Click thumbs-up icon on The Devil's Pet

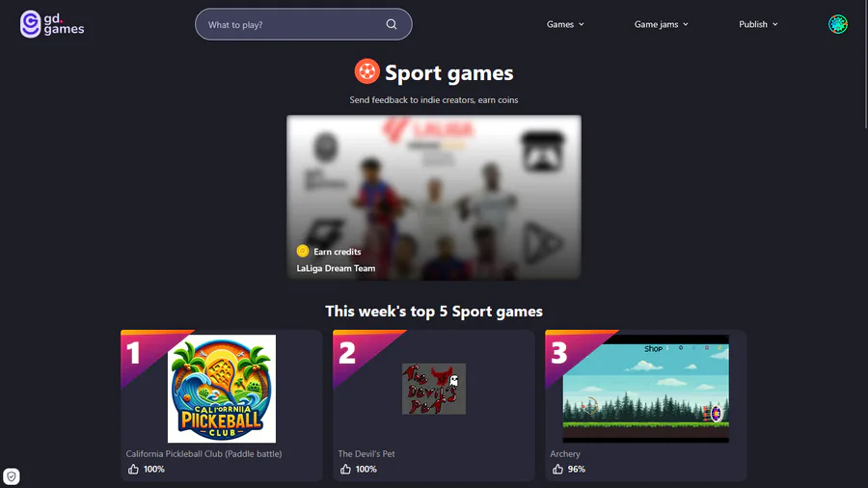tap(345, 469)
